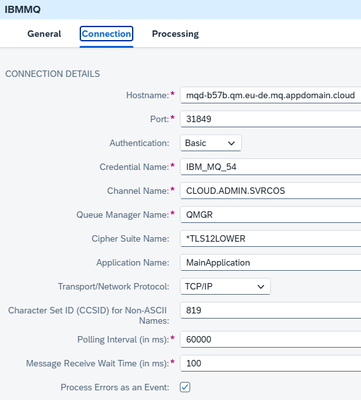361x400 pixels.
Task: Click the Port field showing 31849
Action: (x=271, y=119)
